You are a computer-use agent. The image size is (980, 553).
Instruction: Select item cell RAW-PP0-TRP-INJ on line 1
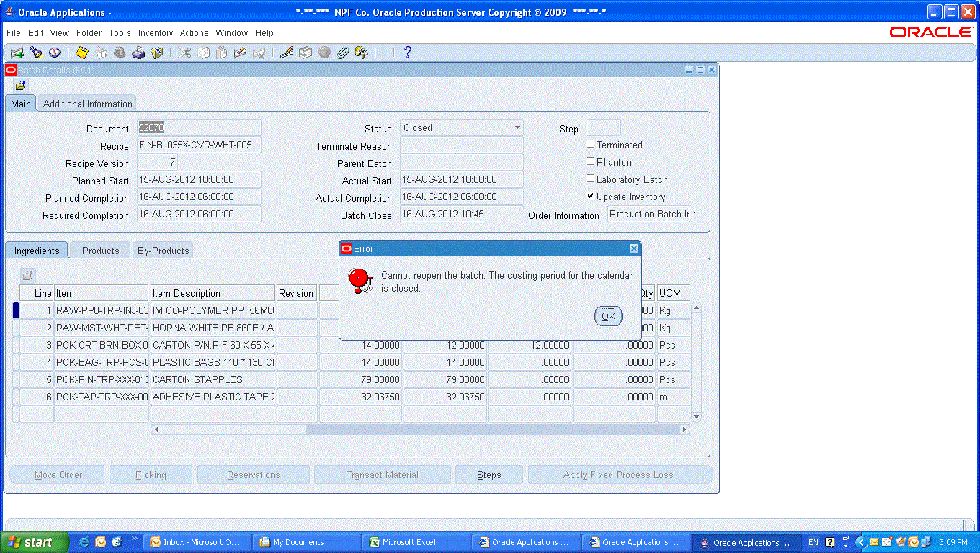(x=102, y=310)
